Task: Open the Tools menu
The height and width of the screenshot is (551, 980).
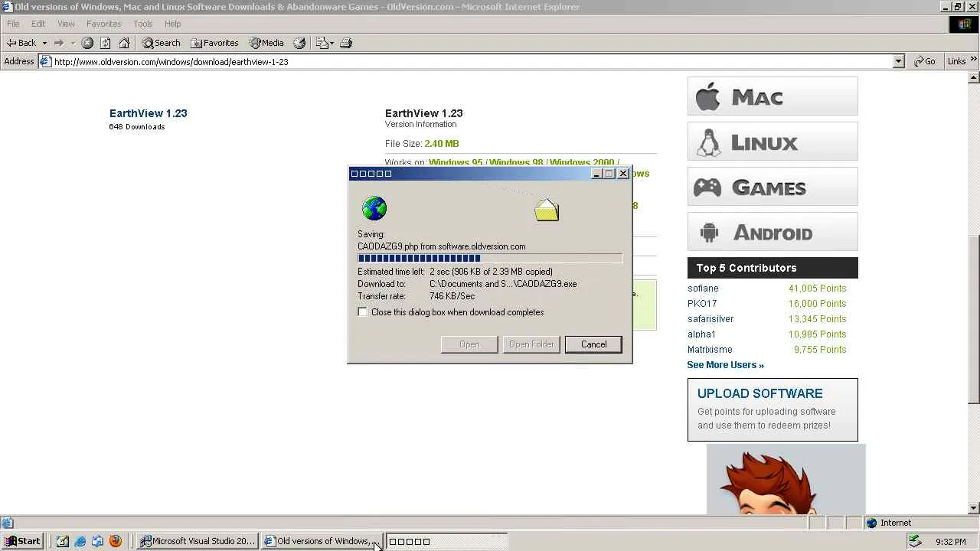Action: 143,24
